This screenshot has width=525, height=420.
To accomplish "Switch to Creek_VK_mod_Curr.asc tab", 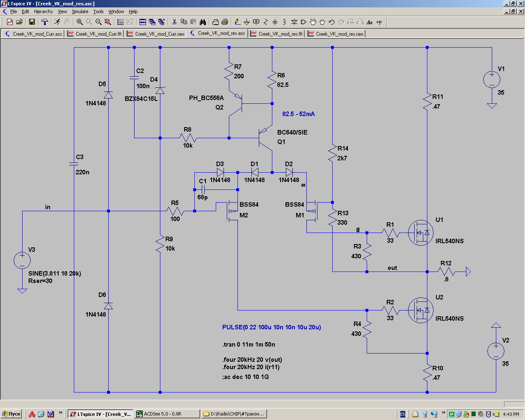I will [33, 34].
